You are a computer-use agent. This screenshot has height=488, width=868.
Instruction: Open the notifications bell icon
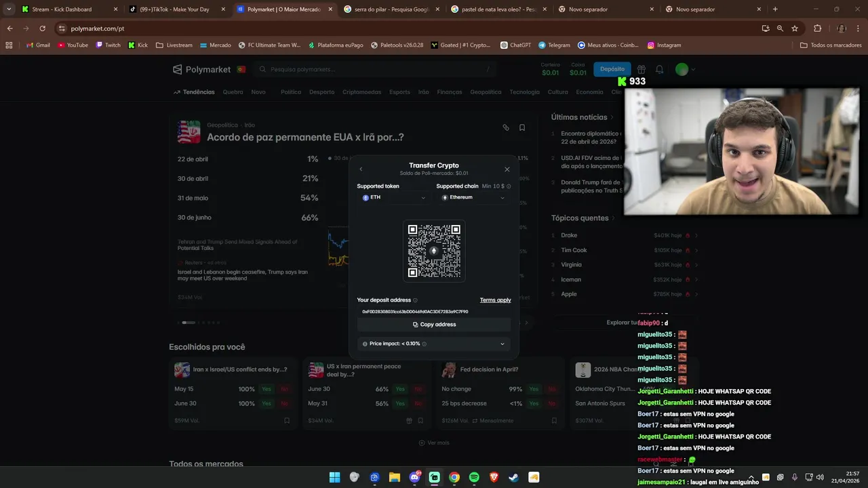(x=659, y=69)
